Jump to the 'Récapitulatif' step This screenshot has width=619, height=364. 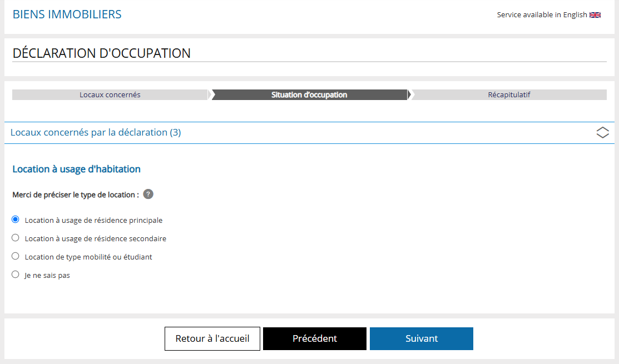pos(509,94)
